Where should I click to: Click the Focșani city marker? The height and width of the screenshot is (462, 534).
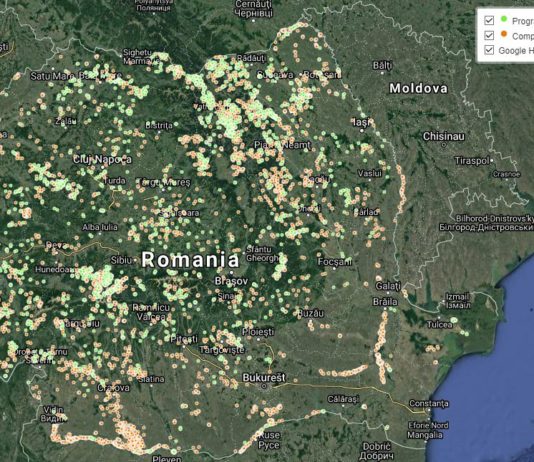334,268
